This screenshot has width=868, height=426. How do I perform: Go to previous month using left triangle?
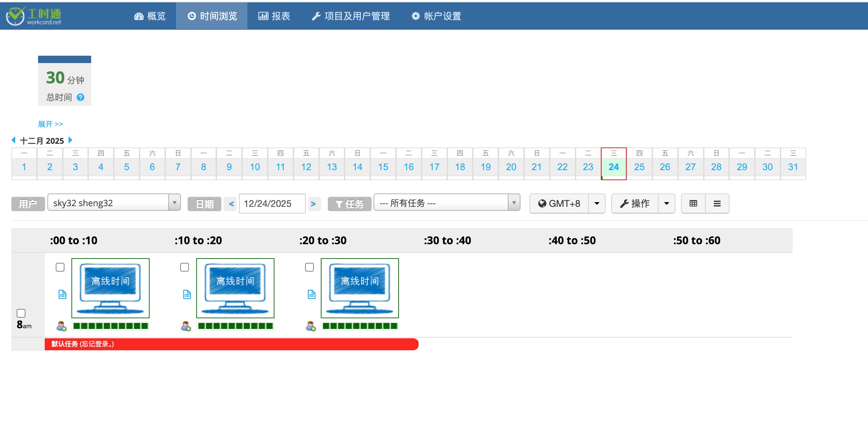click(x=13, y=140)
